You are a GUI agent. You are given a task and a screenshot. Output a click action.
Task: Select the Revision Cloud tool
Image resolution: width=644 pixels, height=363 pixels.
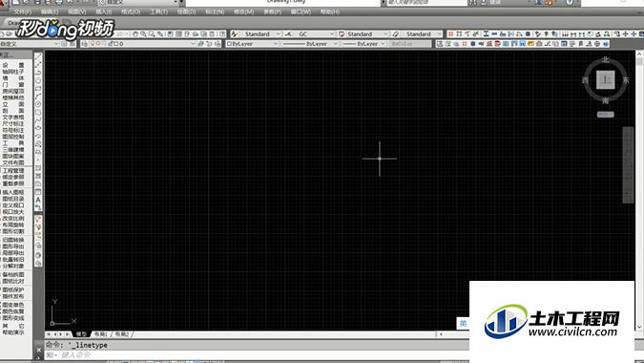coord(38,113)
